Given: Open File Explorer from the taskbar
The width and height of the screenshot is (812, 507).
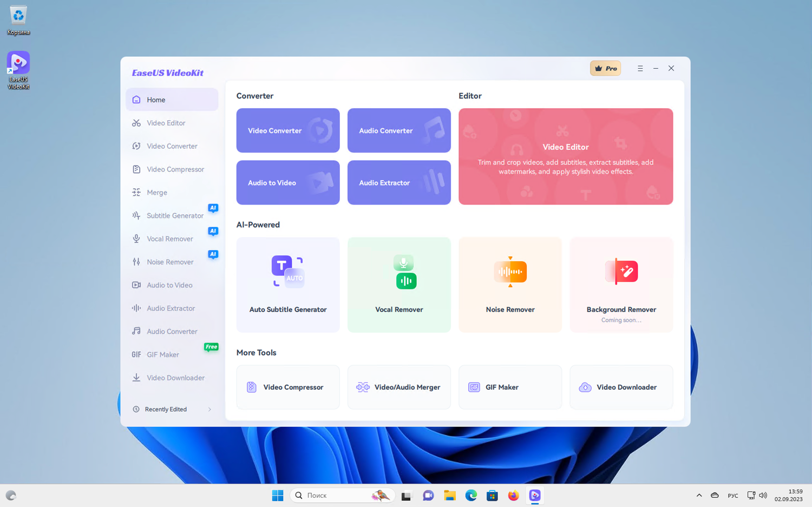Looking at the screenshot, I should click(449, 495).
